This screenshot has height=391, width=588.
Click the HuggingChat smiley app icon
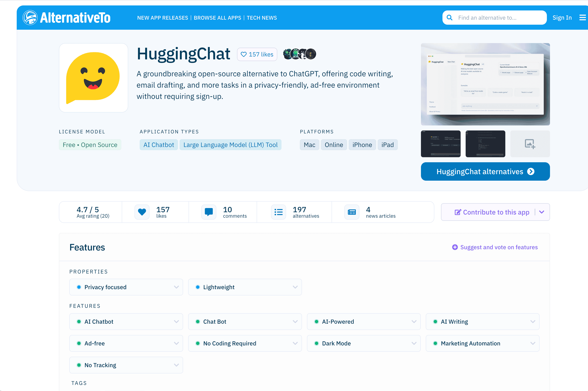coord(93,78)
